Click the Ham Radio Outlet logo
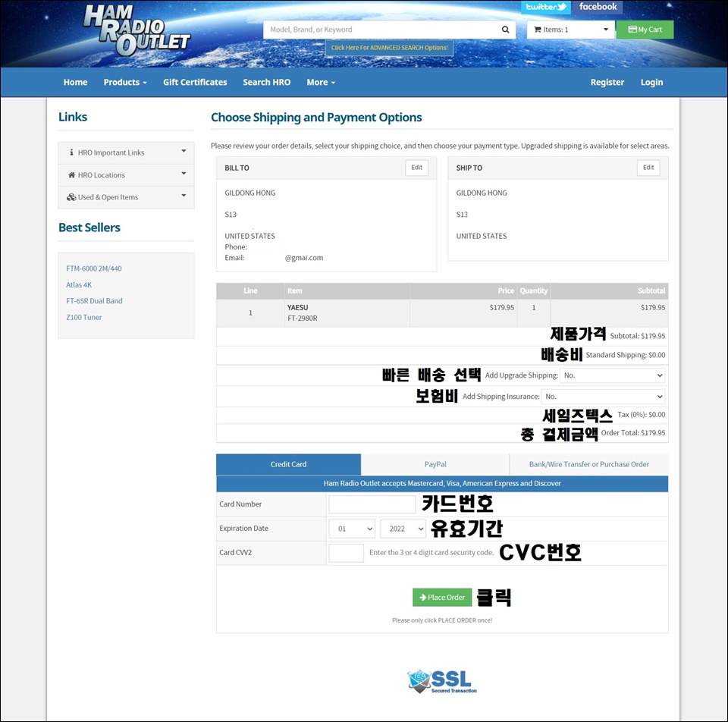 [x=136, y=30]
